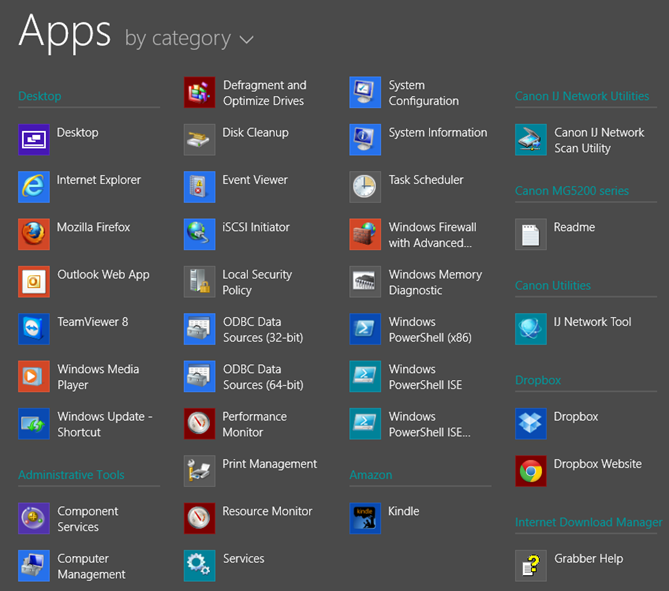Click the Dropbox app icon
This screenshot has height=591, width=669.
(531, 424)
